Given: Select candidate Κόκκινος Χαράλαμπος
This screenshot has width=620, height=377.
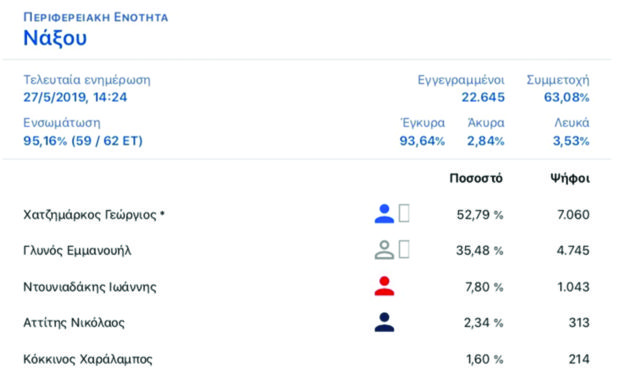Looking at the screenshot, I should pyautogui.click(x=88, y=359).
